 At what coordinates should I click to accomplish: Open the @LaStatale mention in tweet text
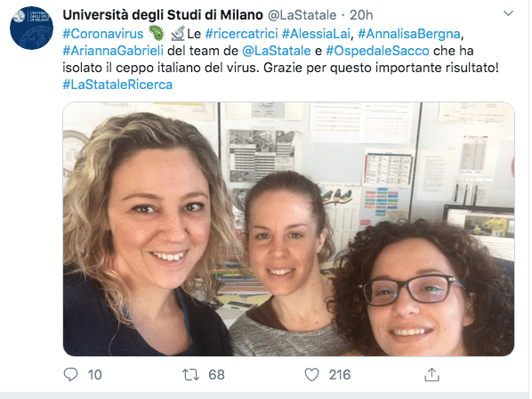point(277,51)
